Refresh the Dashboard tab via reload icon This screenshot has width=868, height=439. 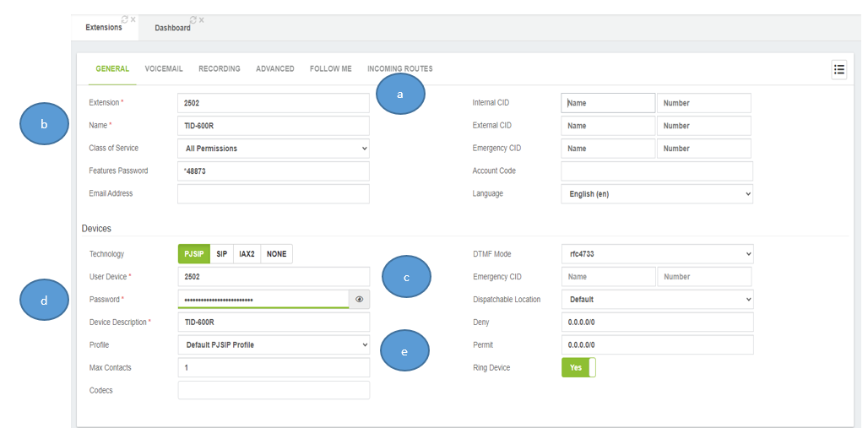[x=193, y=20]
